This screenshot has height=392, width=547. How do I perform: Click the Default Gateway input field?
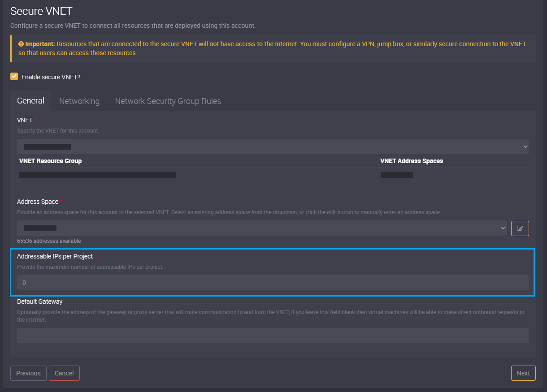[x=273, y=336]
